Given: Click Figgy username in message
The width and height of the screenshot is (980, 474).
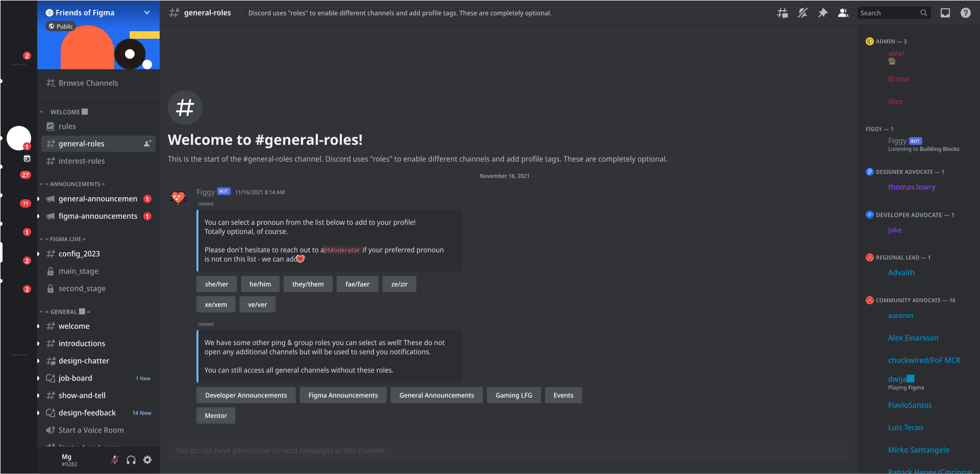Looking at the screenshot, I should pos(206,192).
